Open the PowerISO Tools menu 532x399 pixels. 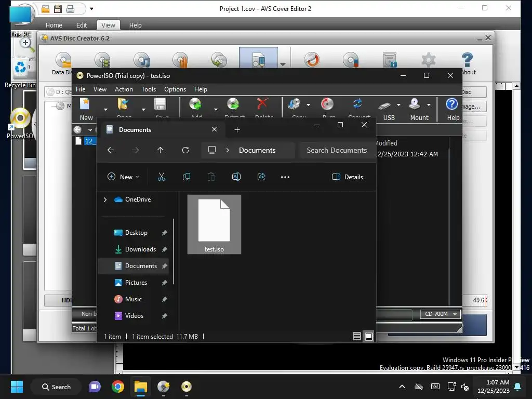pos(149,89)
